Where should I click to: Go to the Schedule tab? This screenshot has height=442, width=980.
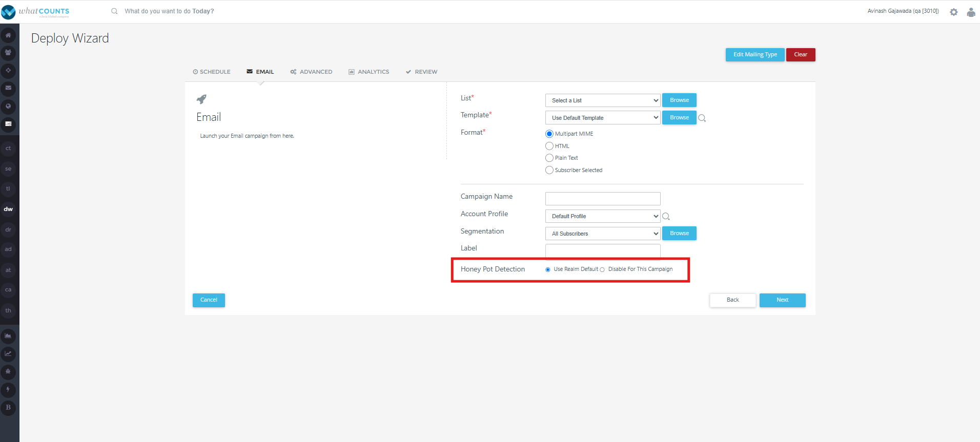(x=212, y=72)
